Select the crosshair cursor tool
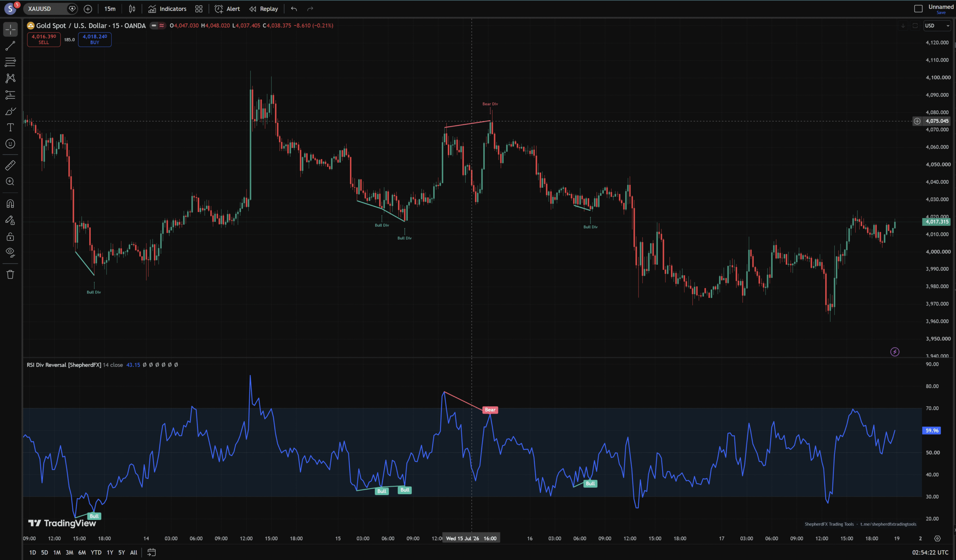The image size is (956, 560). 10,29
